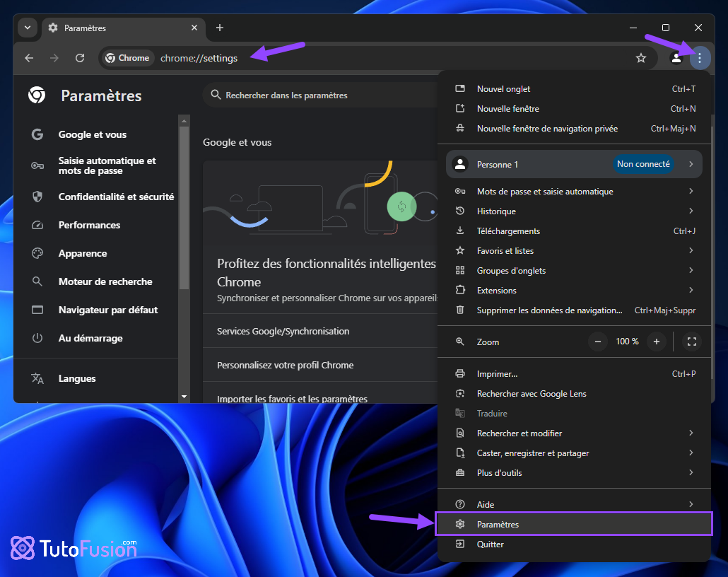Choose Quitter to exit Chrome
Image resolution: width=728 pixels, height=577 pixels.
[x=574, y=544]
